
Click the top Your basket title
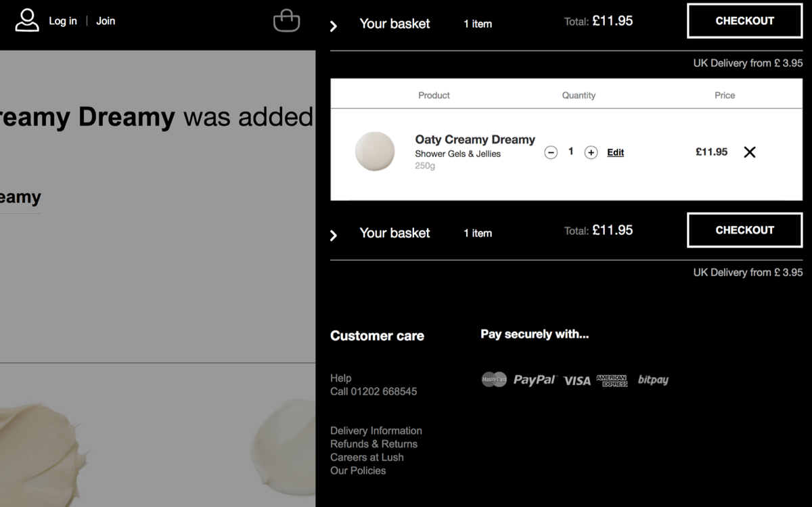point(394,24)
